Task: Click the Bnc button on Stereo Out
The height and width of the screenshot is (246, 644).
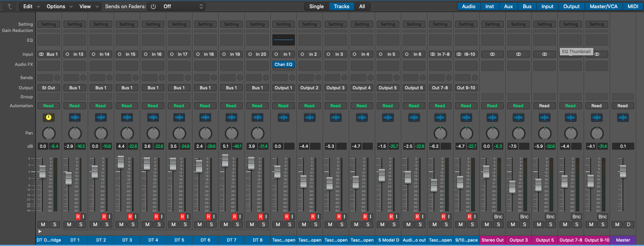Action: tap(498, 217)
